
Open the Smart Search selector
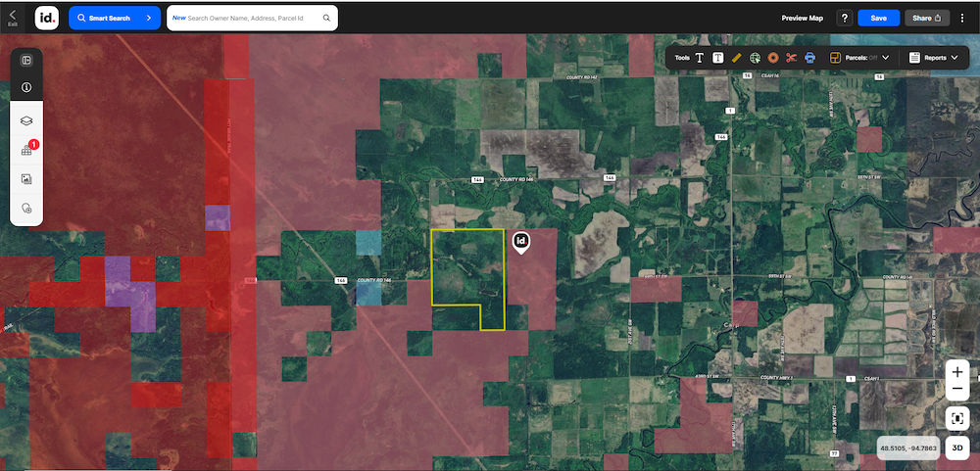coord(115,18)
